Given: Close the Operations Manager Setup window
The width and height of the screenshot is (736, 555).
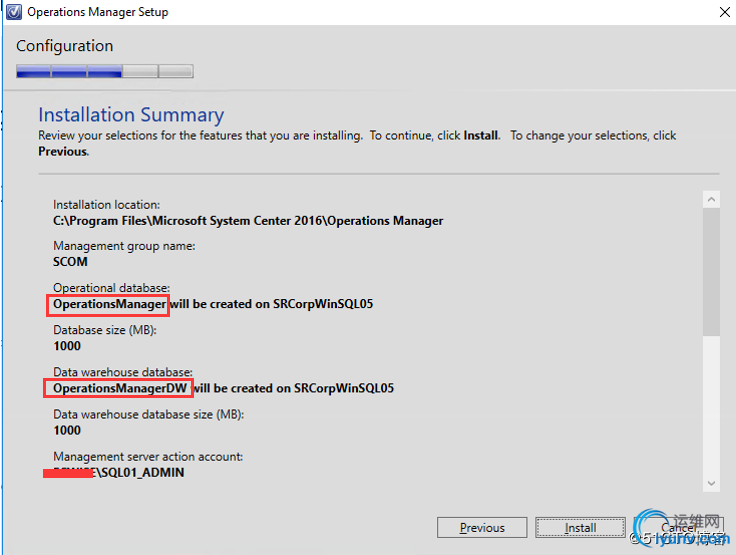Looking at the screenshot, I should click(724, 12).
